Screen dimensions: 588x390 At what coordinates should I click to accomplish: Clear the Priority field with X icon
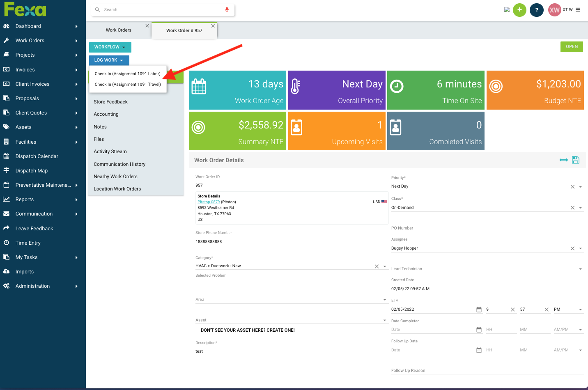pos(572,187)
